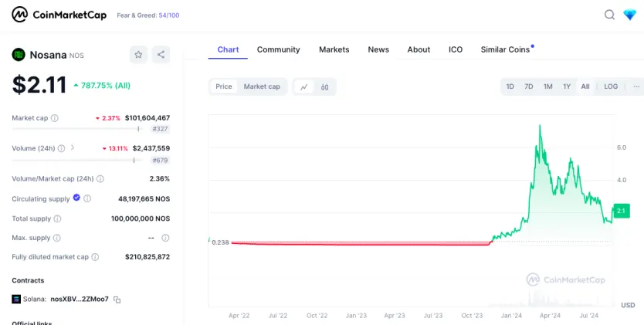
Task: Click the Solana chain logo
Action: pos(16,300)
